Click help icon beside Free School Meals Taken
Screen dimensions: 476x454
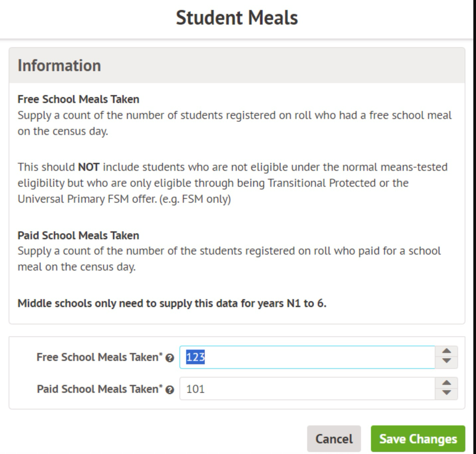(x=170, y=358)
